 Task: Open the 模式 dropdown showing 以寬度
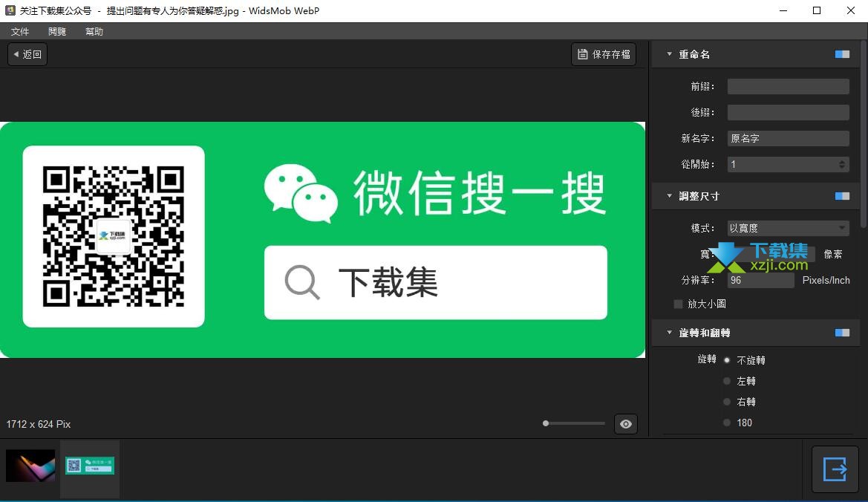pos(789,228)
